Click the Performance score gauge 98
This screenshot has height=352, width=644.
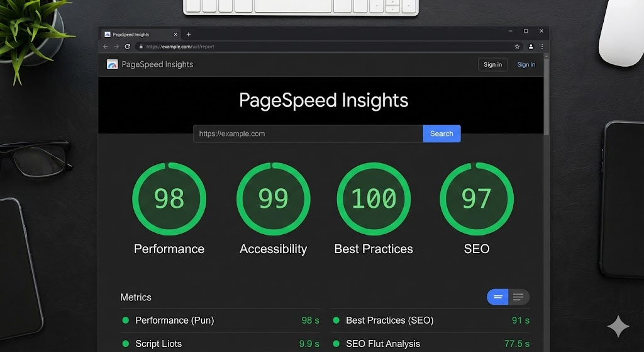point(169,198)
